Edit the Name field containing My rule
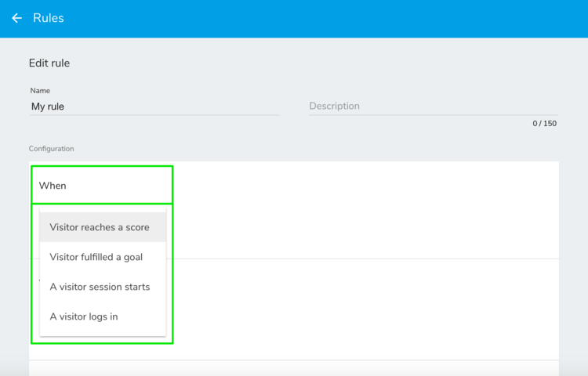This screenshot has width=588, height=376. [x=154, y=107]
